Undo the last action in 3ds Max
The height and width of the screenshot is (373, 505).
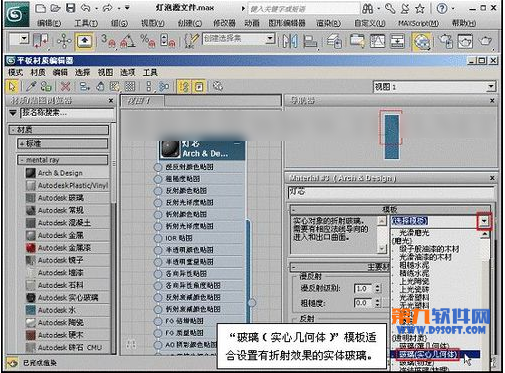pyautogui.click(x=86, y=8)
